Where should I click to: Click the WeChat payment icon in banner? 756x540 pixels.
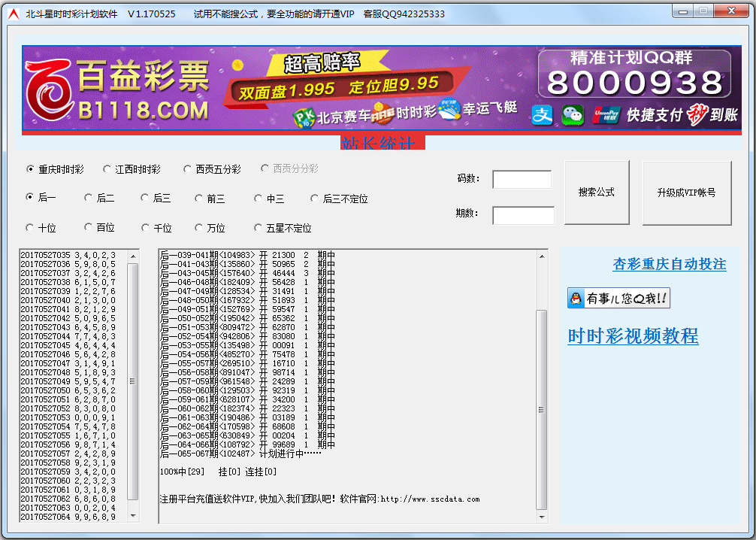click(x=573, y=115)
